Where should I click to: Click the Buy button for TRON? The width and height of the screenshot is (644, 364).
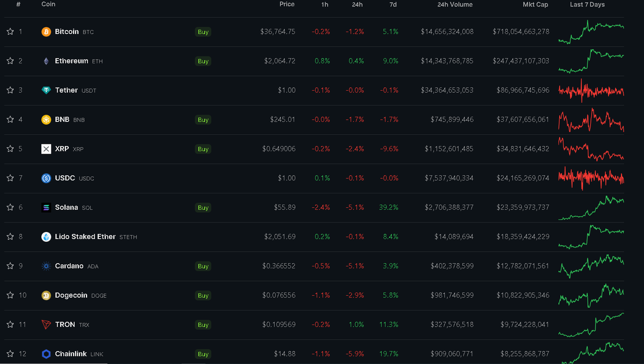pyautogui.click(x=203, y=324)
